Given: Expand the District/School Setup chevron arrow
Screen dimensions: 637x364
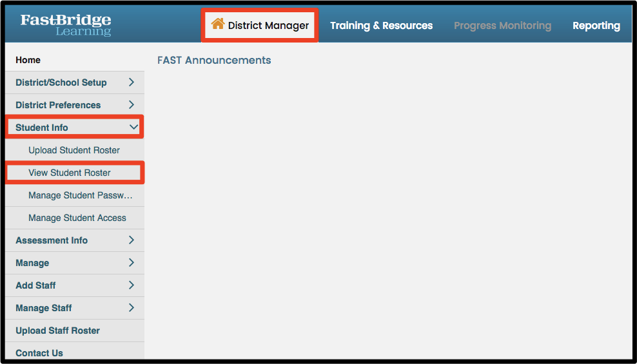Looking at the screenshot, I should pyautogui.click(x=132, y=82).
